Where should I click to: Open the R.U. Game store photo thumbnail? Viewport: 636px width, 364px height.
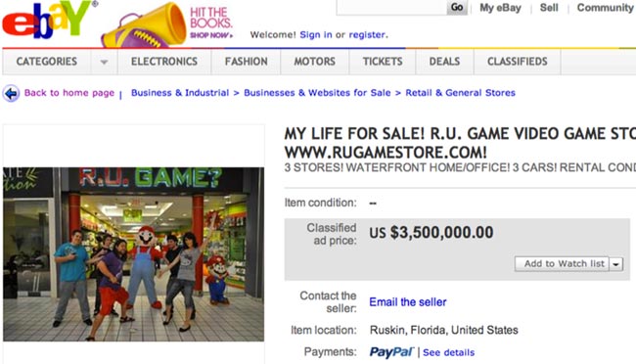(x=133, y=254)
